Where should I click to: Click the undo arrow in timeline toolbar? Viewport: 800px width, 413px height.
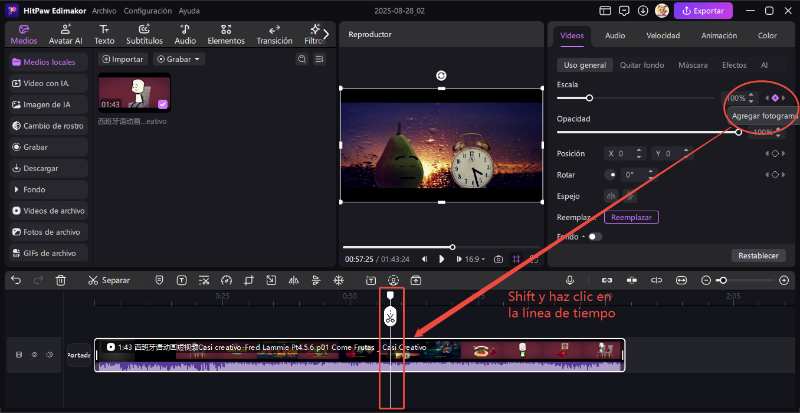pyautogui.click(x=14, y=280)
